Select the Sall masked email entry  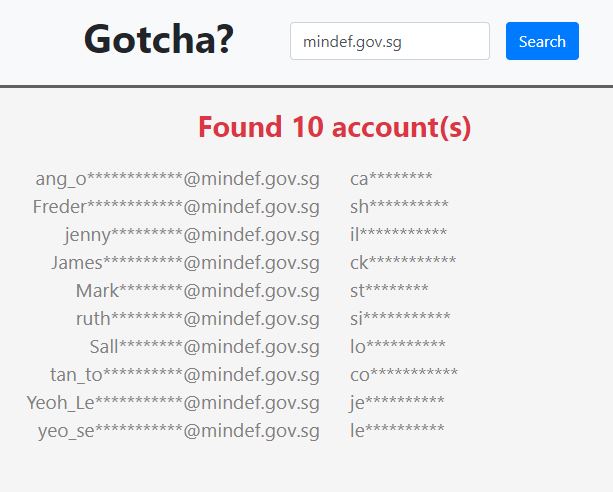(x=204, y=347)
